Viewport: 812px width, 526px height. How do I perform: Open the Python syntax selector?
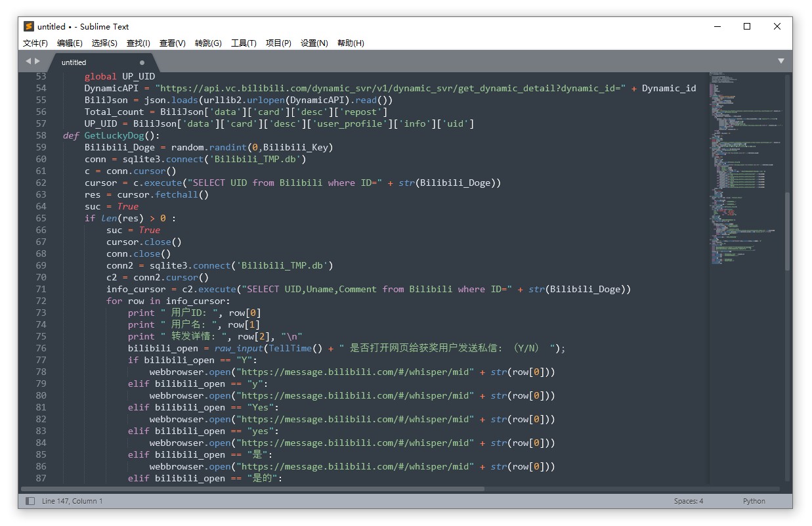[754, 501]
